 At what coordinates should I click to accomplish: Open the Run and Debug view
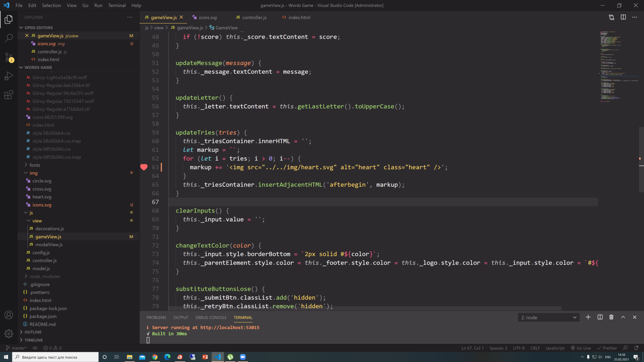point(9,76)
